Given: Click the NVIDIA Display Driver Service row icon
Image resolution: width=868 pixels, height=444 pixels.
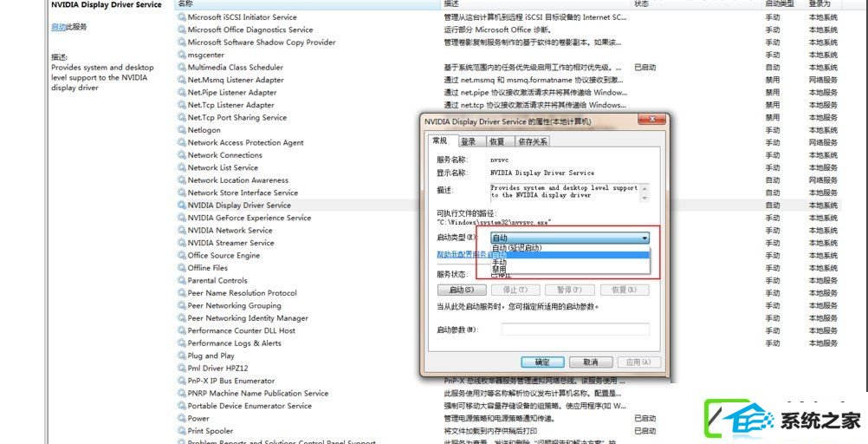Looking at the screenshot, I should (x=182, y=206).
